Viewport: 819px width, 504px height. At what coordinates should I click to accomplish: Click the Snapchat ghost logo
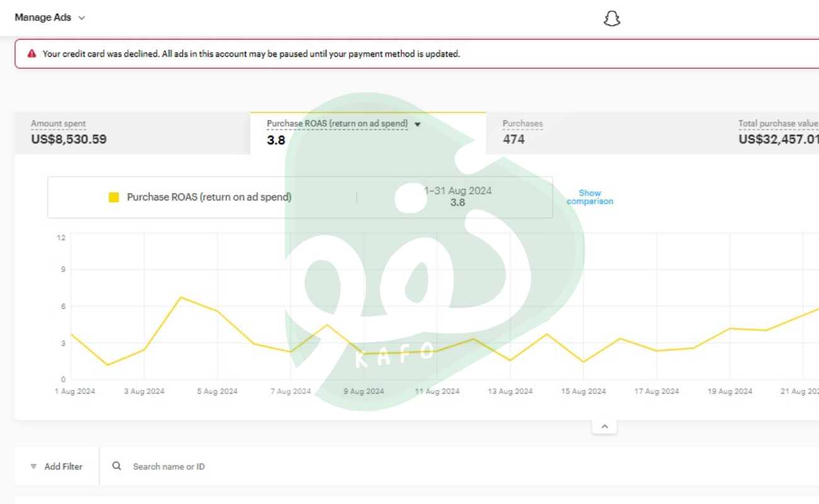tap(612, 19)
